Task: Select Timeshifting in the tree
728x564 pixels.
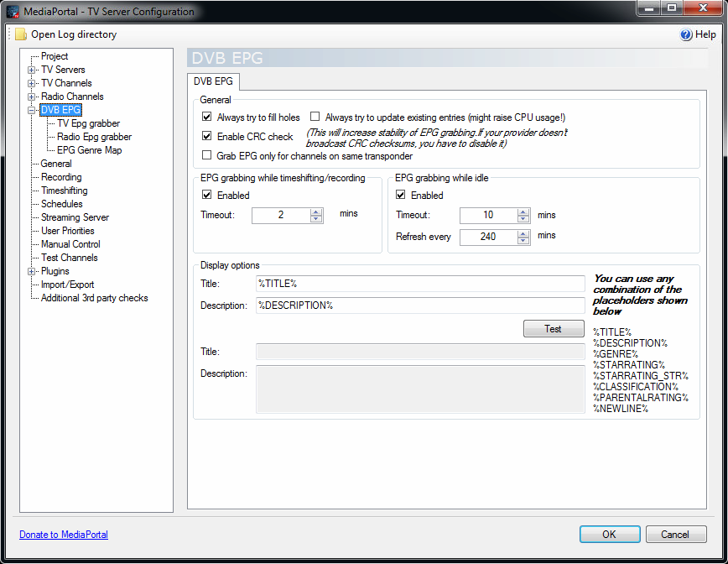Action: [x=64, y=191]
